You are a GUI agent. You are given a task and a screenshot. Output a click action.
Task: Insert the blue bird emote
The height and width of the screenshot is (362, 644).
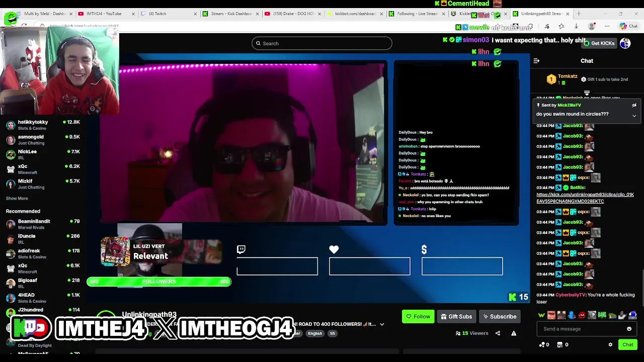[572, 315]
